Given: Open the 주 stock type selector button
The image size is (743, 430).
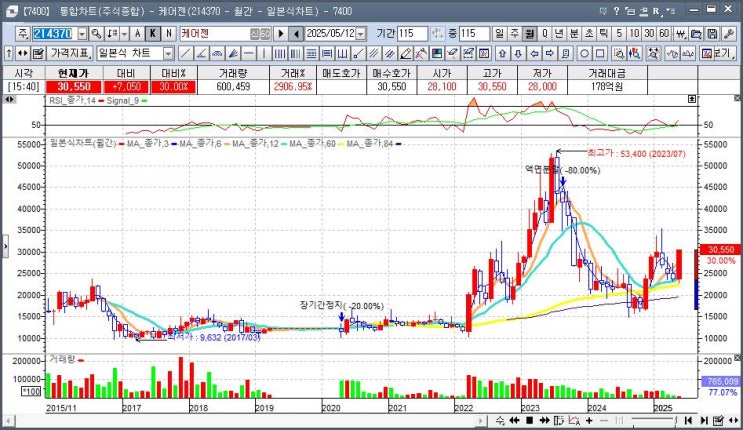Looking at the screenshot, I should click(23, 34).
